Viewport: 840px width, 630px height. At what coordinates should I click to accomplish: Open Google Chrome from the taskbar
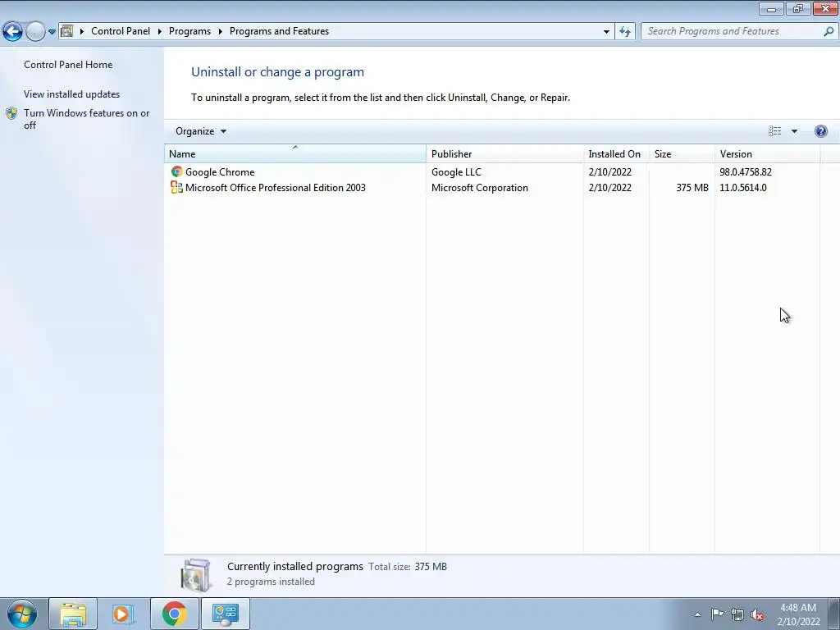click(175, 614)
